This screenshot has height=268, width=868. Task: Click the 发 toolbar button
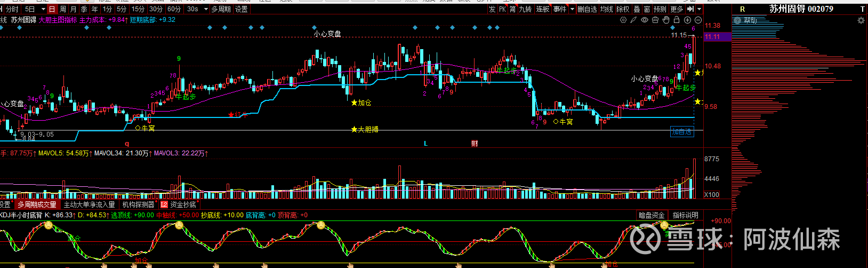[x=492, y=9]
